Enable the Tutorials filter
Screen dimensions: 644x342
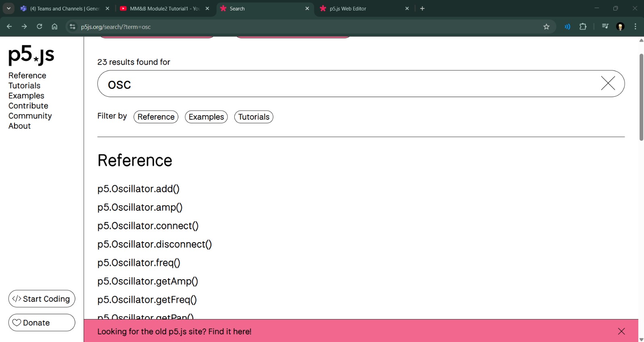[x=254, y=117]
